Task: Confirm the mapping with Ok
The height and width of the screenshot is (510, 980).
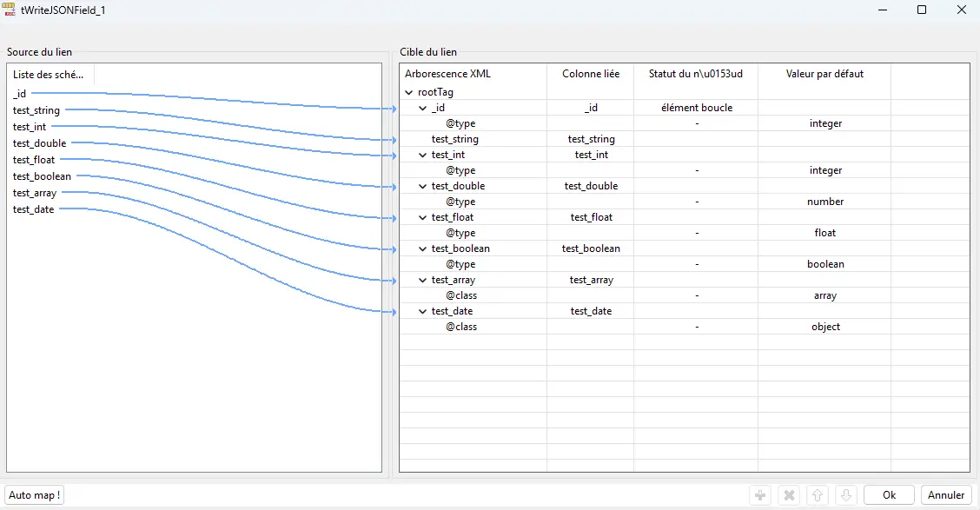Action: [888, 494]
